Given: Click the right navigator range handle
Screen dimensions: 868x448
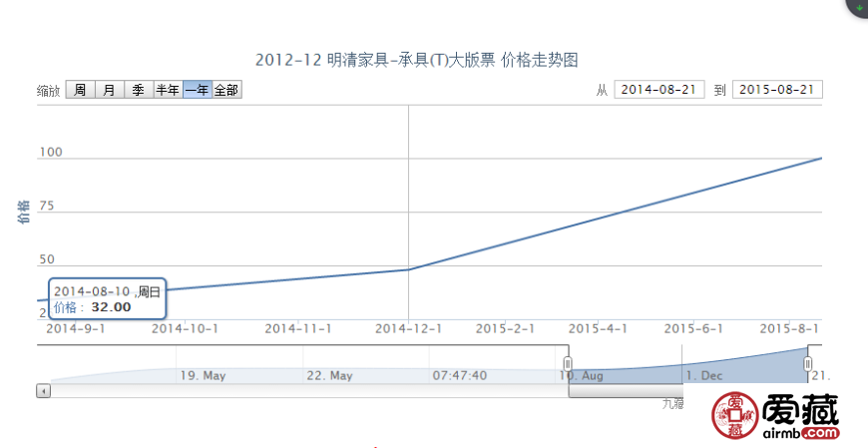Looking at the screenshot, I should 808,364.
